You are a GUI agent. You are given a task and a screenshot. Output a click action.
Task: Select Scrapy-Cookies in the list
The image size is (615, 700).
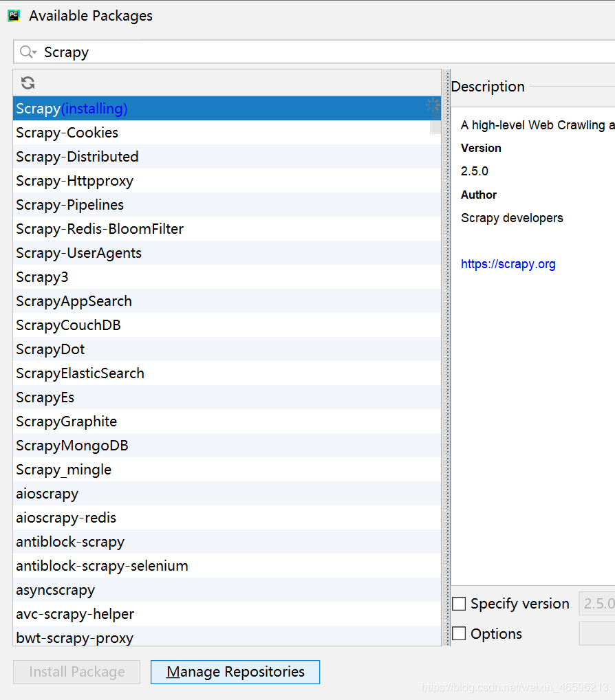pyautogui.click(x=227, y=133)
